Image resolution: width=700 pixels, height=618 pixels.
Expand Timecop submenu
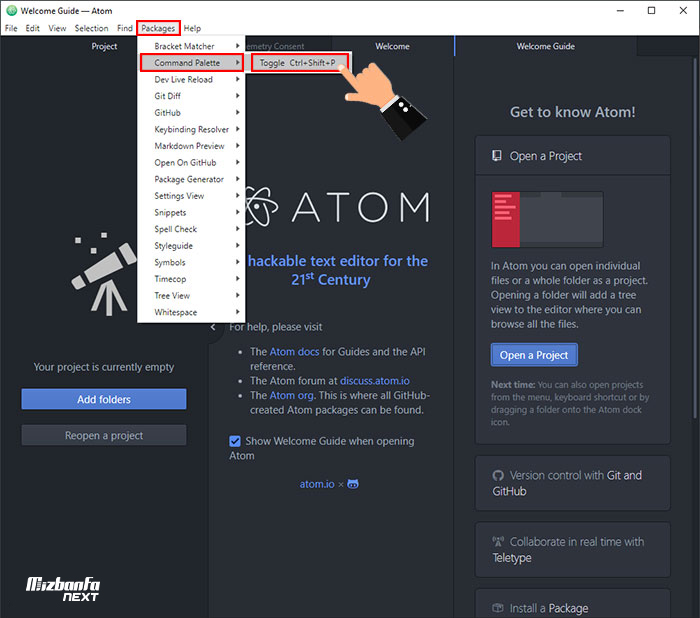point(191,279)
